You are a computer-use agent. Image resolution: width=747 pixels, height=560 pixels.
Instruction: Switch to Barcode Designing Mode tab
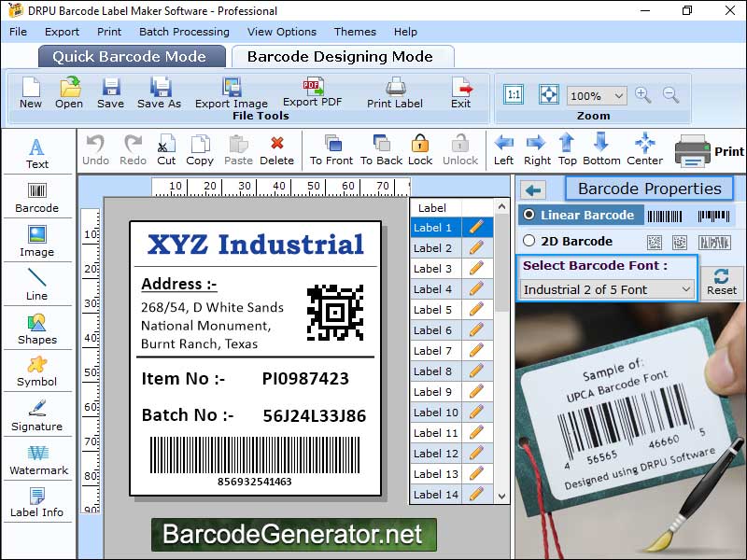point(342,56)
